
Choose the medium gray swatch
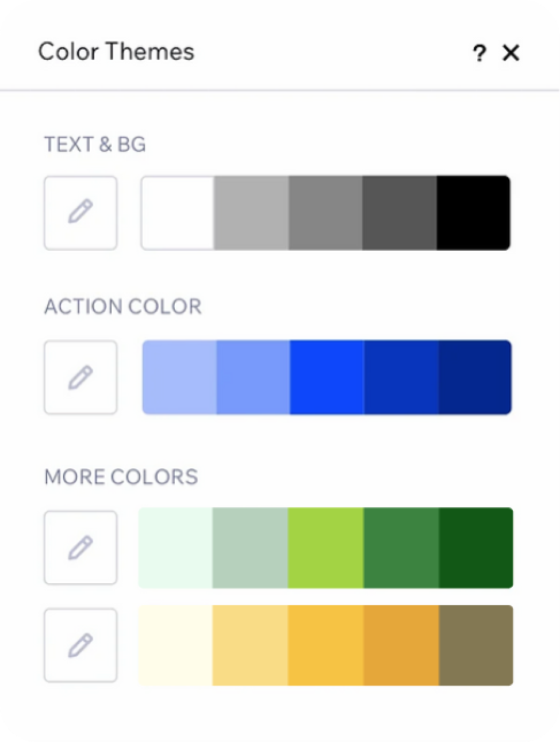(325, 212)
